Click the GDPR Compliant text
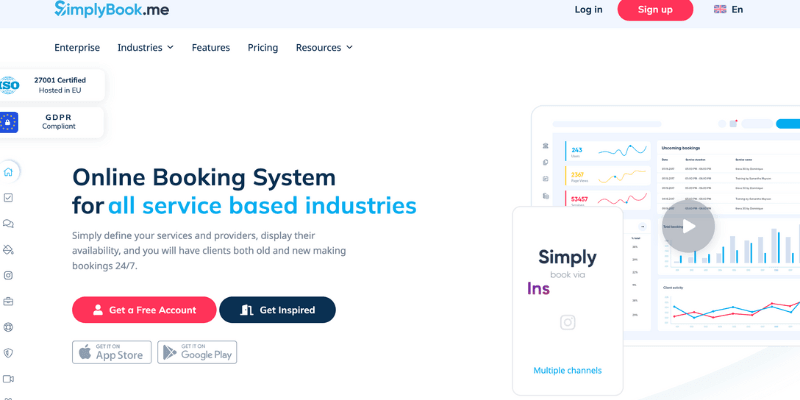The width and height of the screenshot is (800, 400). pos(59,122)
